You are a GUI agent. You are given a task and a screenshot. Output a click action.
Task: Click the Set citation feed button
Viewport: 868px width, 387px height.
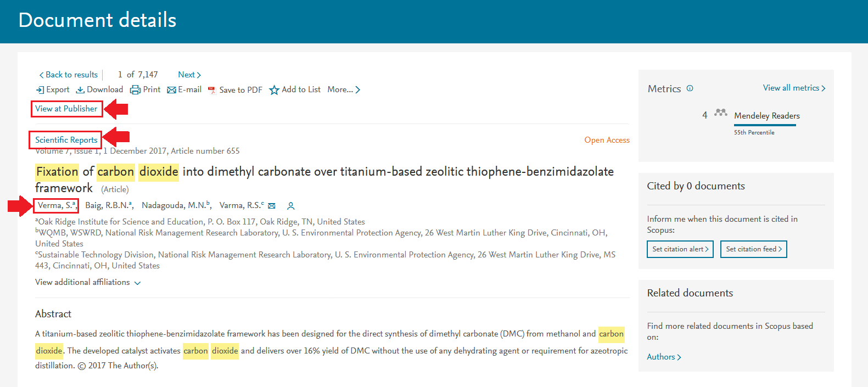[754, 249]
